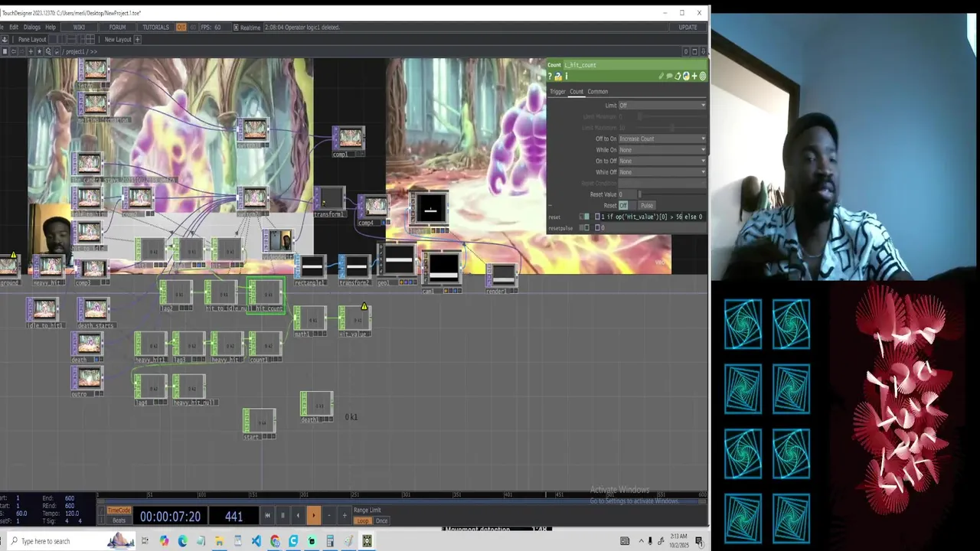Screen dimensions: 980x551
Task: Click the reset expression input field
Action: 654,217
